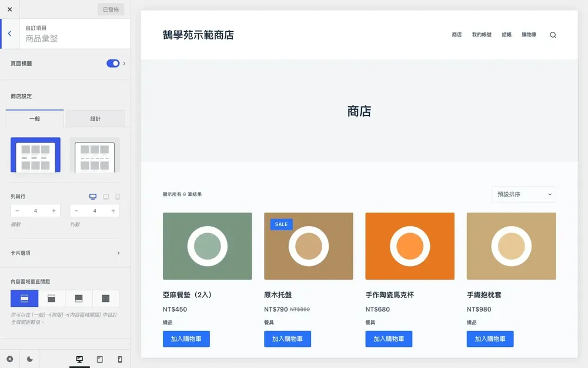The width and height of the screenshot is (588, 368).
Task: Add 手作陶瓷馬克杯 to cart
Action: pyautogui.click(x=389, y=339)
